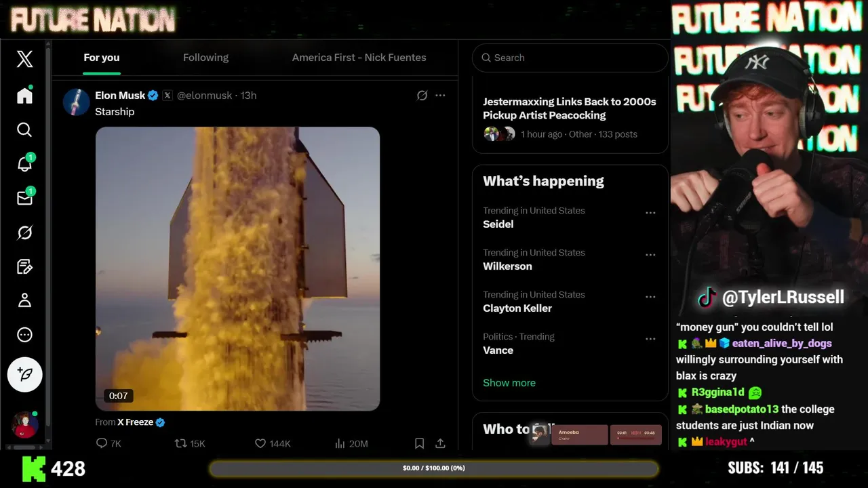Click chat username basedpotato13

(741, 409)
